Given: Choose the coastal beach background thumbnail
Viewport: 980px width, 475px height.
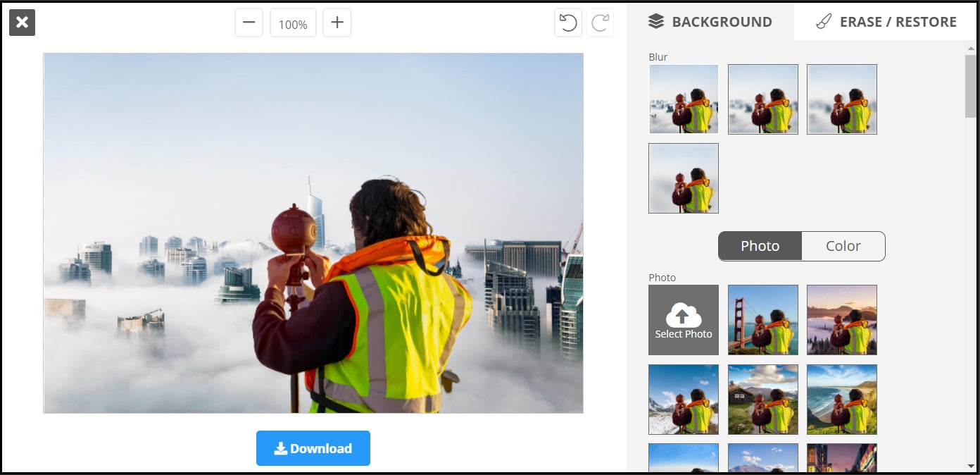Looking at the screenshot, I should coord(842,400).
